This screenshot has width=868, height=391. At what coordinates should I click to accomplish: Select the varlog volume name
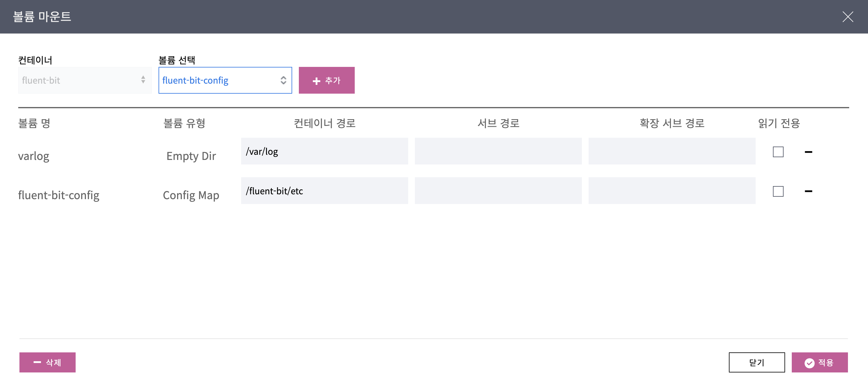coord(34,156)
